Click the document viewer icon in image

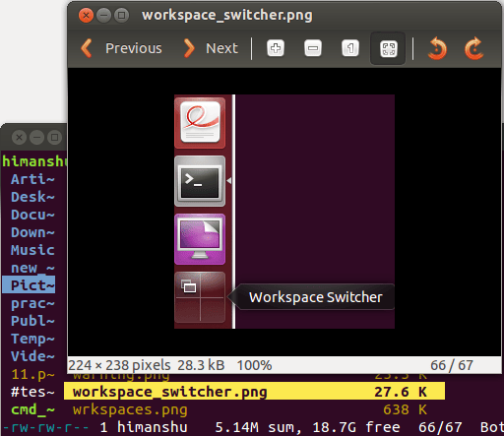[x=200, y=122]
